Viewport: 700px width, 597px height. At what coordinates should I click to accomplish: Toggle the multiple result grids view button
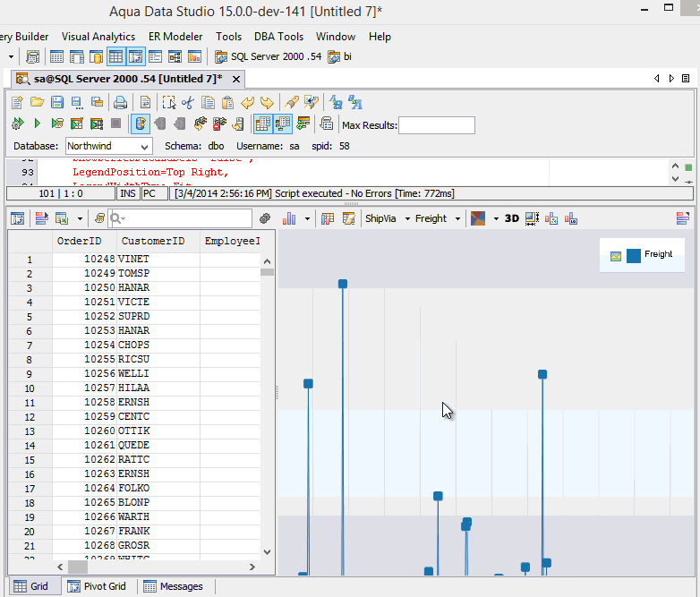[x=283, y=124]
